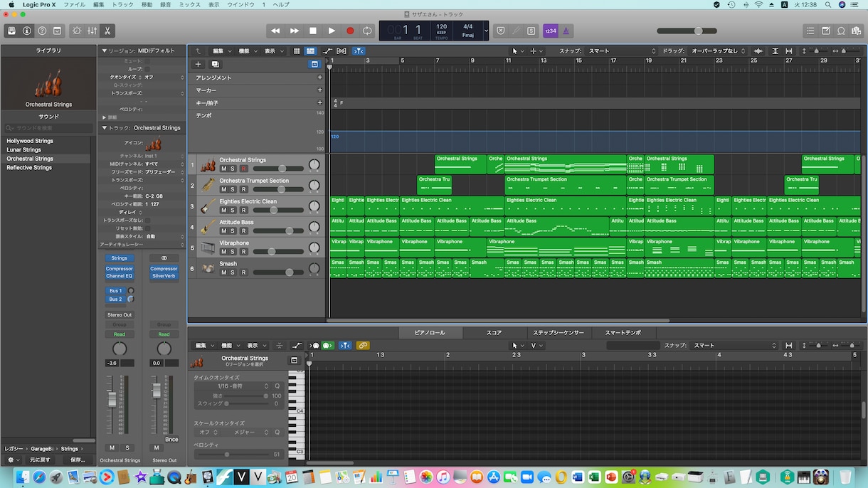
Task: Adjust the Smash track volume slider
Action: [279, 272]
